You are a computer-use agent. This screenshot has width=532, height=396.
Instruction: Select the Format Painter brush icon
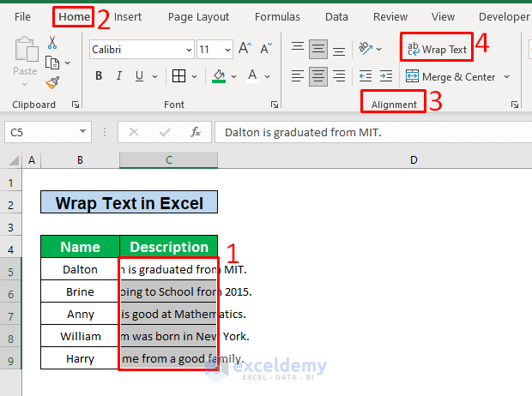(52, 82)
